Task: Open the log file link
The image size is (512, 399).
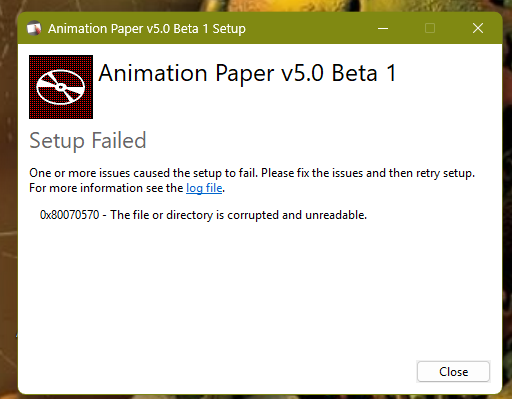Action: 204,188
